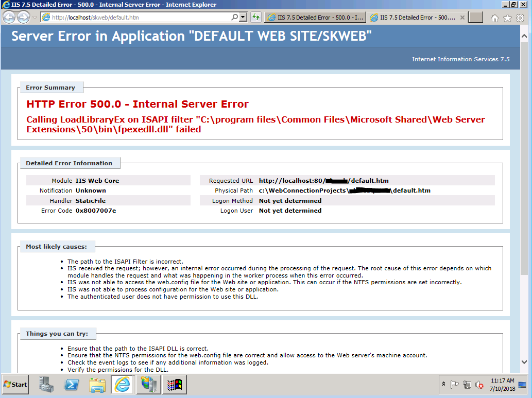Open a new blank tab
Screen dimensions: 532x398
click(x=475, y=18)
